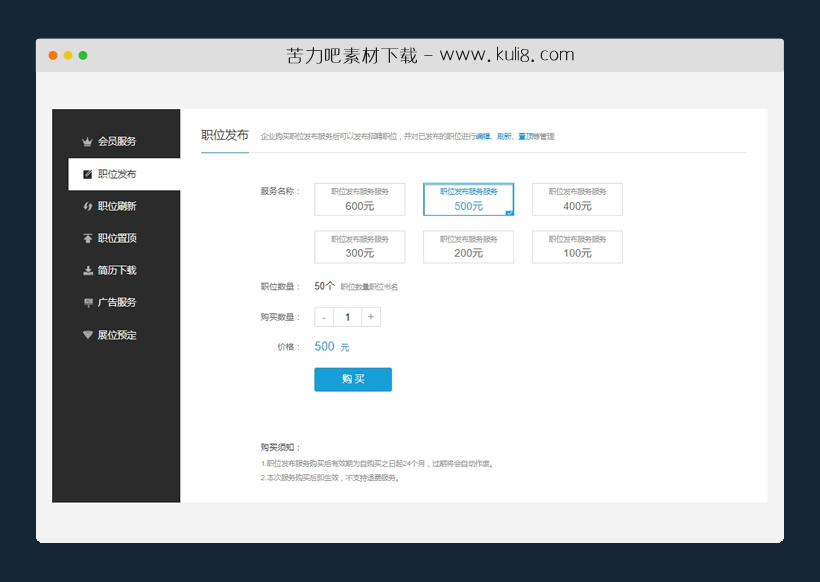
Task: Choose the 200元 service option
Action: [x=468, y=247]
